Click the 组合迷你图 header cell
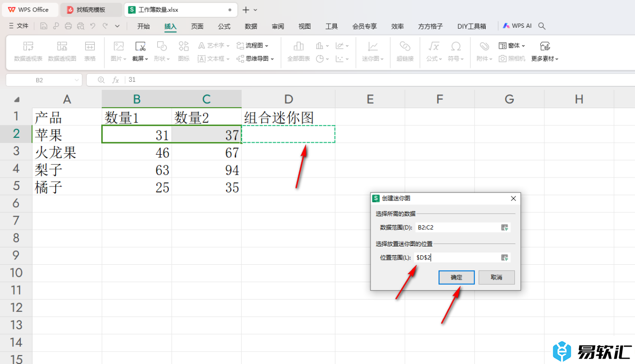Screen dimensions: 635x364 click(x=288, y=117)
